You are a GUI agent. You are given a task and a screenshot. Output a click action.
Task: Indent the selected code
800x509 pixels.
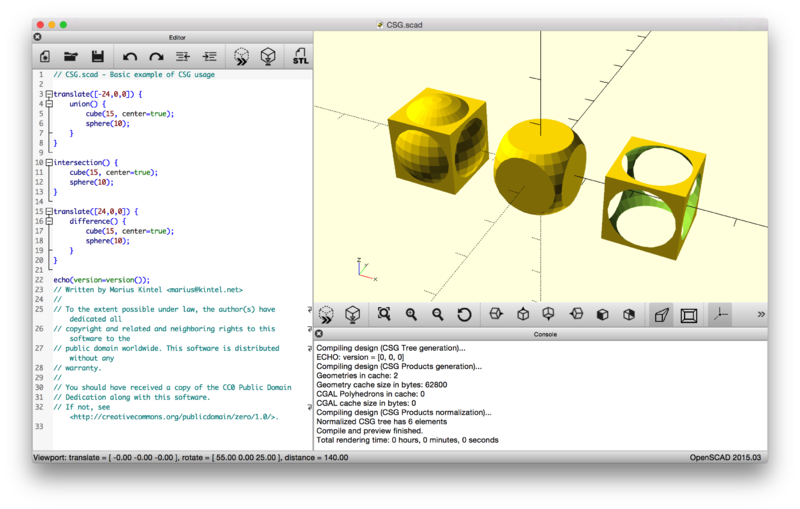pyautogui.click(x=209, y=57)
